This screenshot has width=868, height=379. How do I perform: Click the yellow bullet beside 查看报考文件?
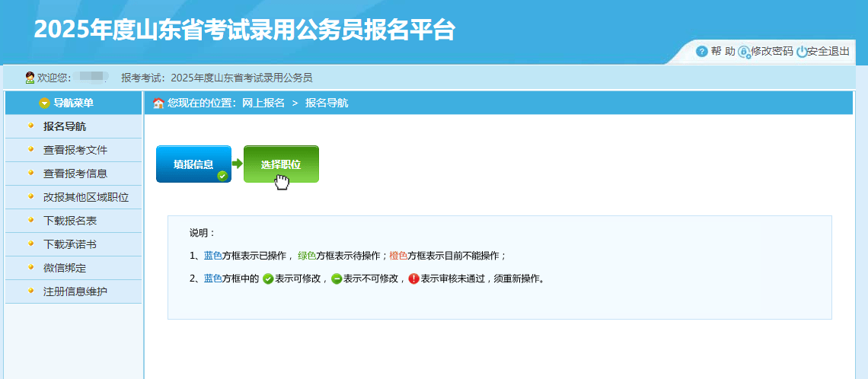pyautogui.click(x=31, y=149)
